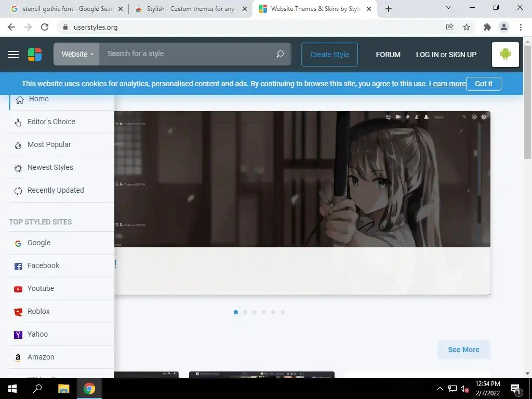Click the Roblox logo icon in sidebar
Viewport: 532px width, 399px height.
pyautogui.click(x=18, y=312)
